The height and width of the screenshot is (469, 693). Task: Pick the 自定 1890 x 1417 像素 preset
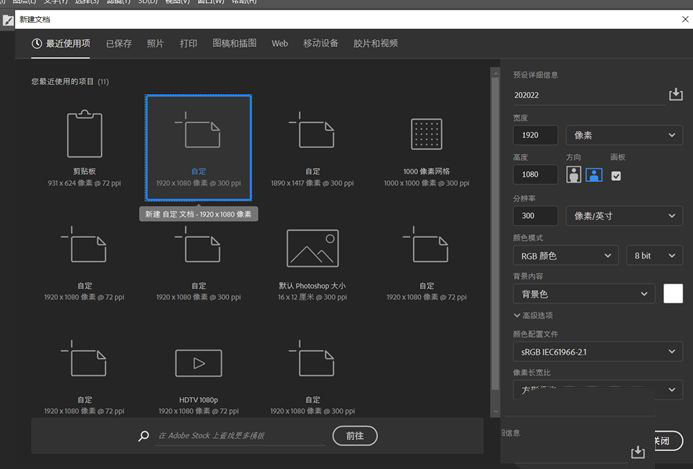tap(312, 148)
